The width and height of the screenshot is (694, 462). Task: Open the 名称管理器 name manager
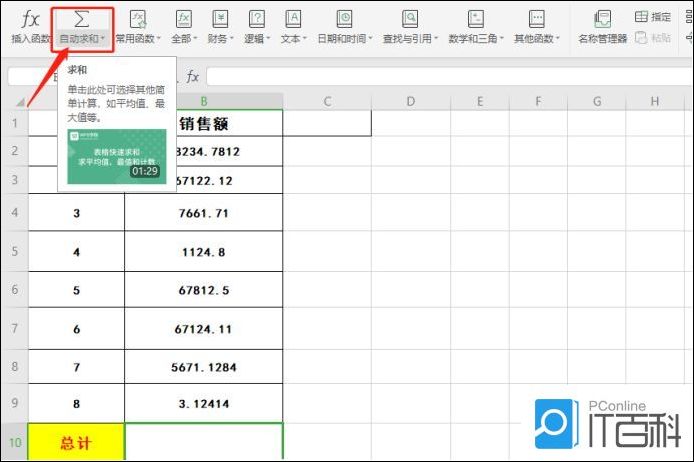pos(602,27)
